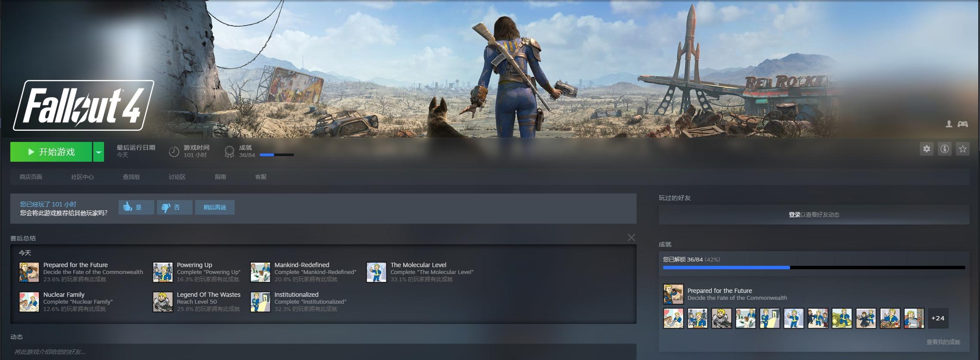980x360 pixels.
Task: Click synth skeletons achievement thumbnail in 成就 panel
Action: tap(698, 318)
